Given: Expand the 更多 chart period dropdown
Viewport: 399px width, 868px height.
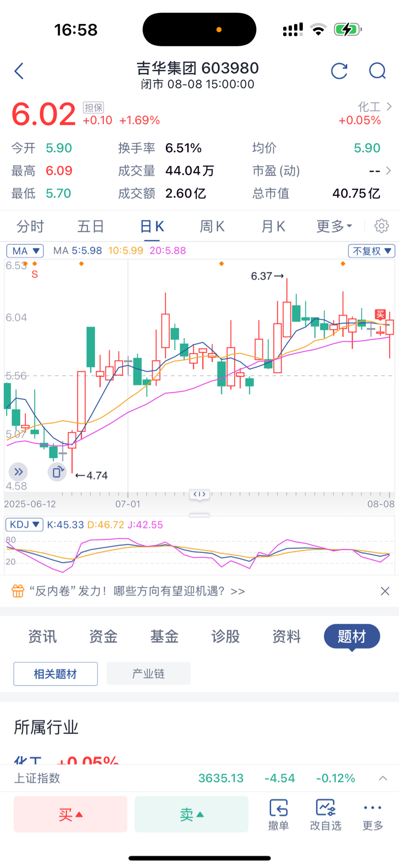Looking at the screenshot, I should [x=335, y=226].
